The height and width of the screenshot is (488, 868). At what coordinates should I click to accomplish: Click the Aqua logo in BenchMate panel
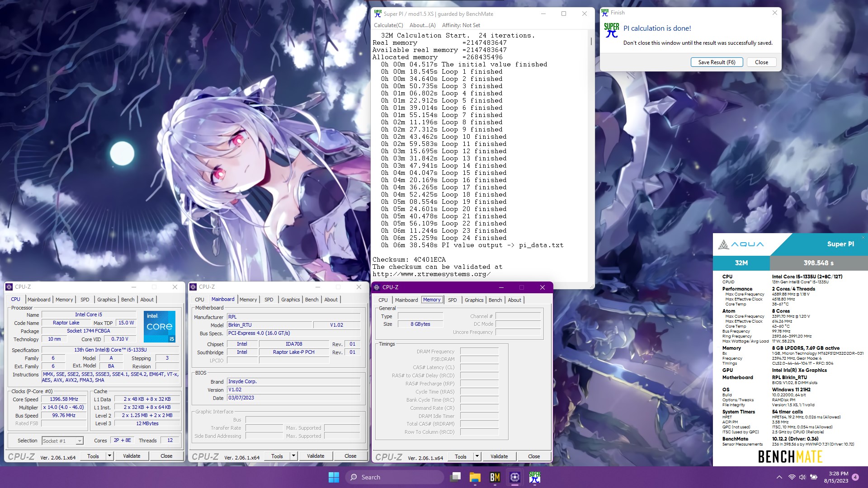coord(741,244)
